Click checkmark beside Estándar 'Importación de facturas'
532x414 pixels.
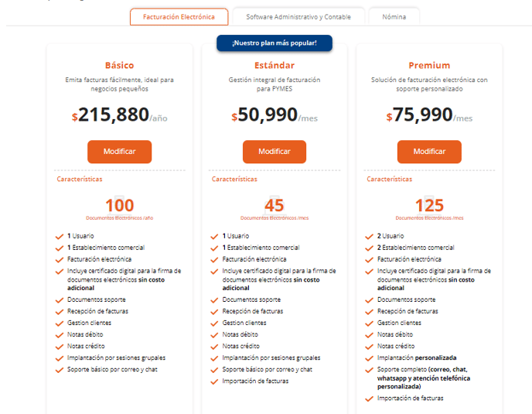coord(215,381)
